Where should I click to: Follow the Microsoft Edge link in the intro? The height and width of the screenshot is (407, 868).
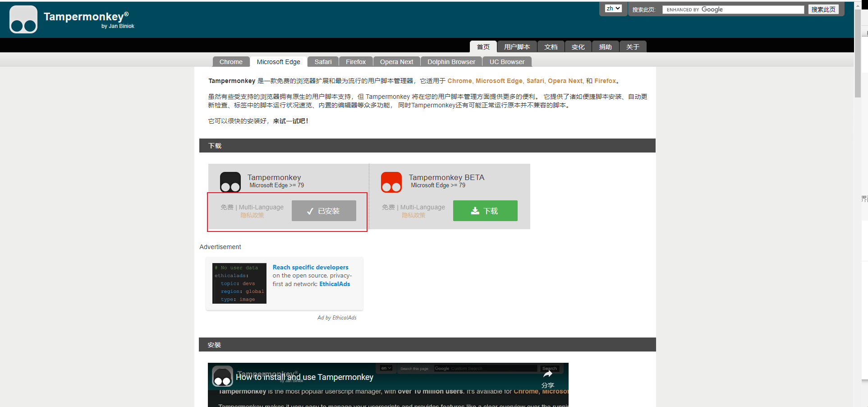[499, 81]
